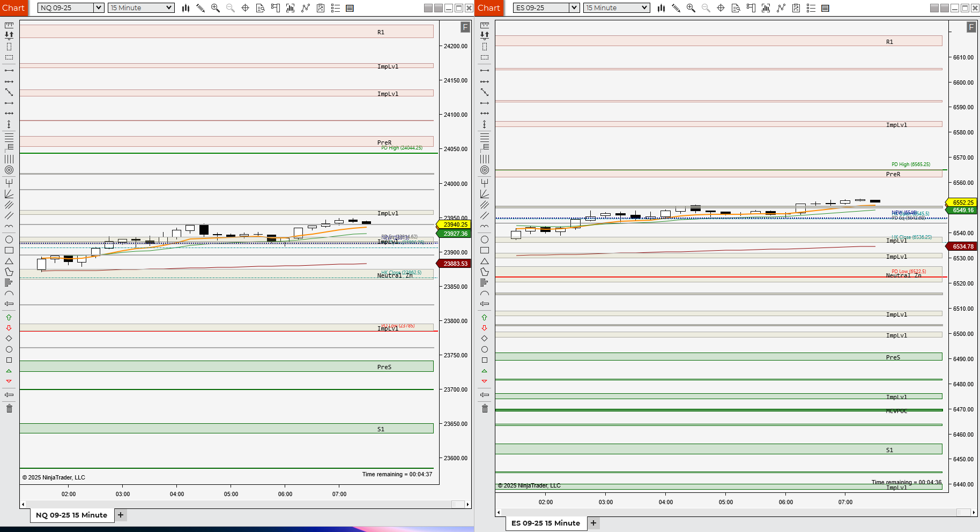Select Ellipse drawing tool in ES sidebar

[x=485, y=239]
